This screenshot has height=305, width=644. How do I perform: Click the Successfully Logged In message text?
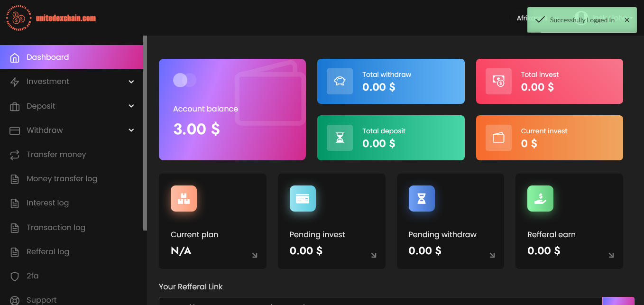pos(582,20)
